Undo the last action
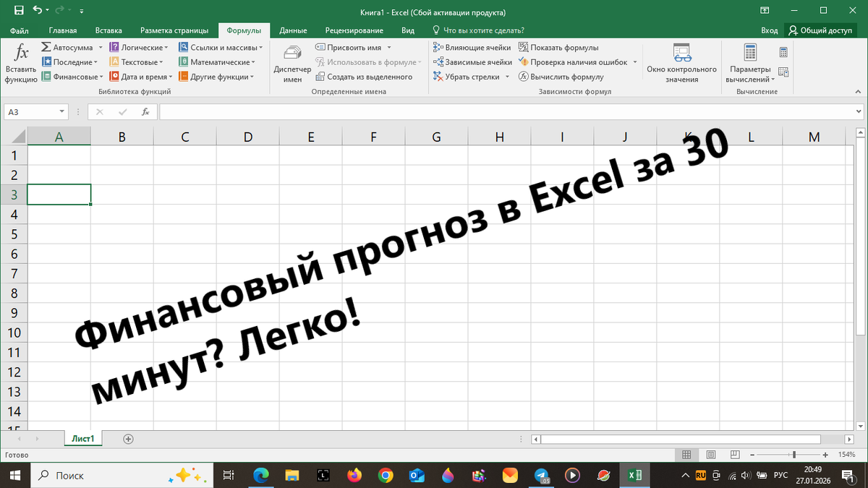The height and width of the screenshot is (488, 868). tap(37, 12)
